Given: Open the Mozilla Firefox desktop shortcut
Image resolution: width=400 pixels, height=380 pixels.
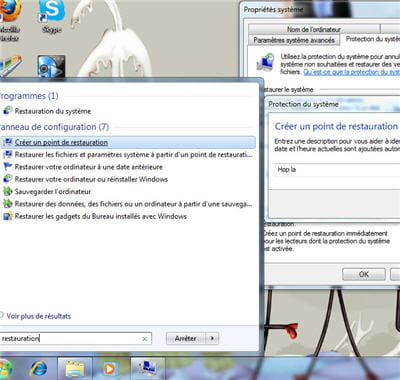Looking at the screenshot, I should (9, 20).
